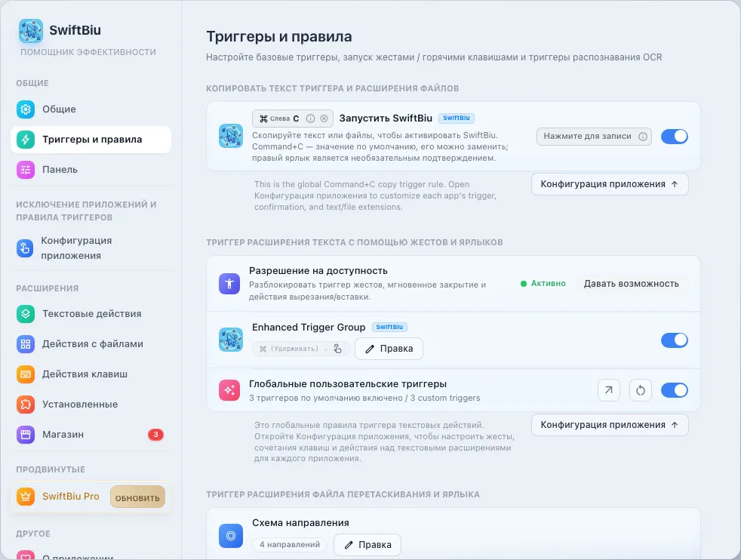This screenshot has width=741, height=560.
Task: Open the Установленные section
Action: [91, 405]
